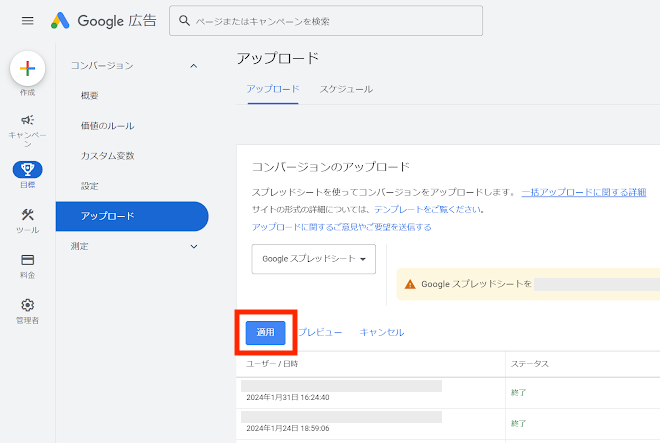Select 概要 in the sidebar
Image resolution: width=660 pixels, height=443 pixels.
click(90, 96)
